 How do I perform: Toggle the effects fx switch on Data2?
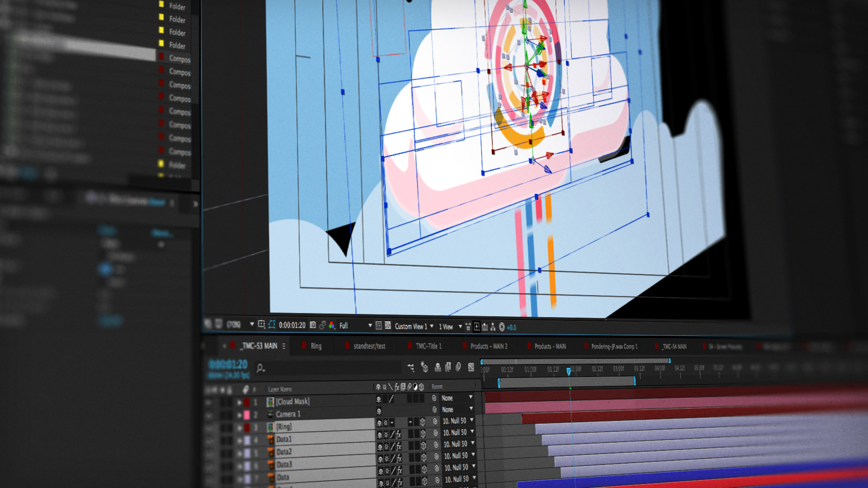399,446
